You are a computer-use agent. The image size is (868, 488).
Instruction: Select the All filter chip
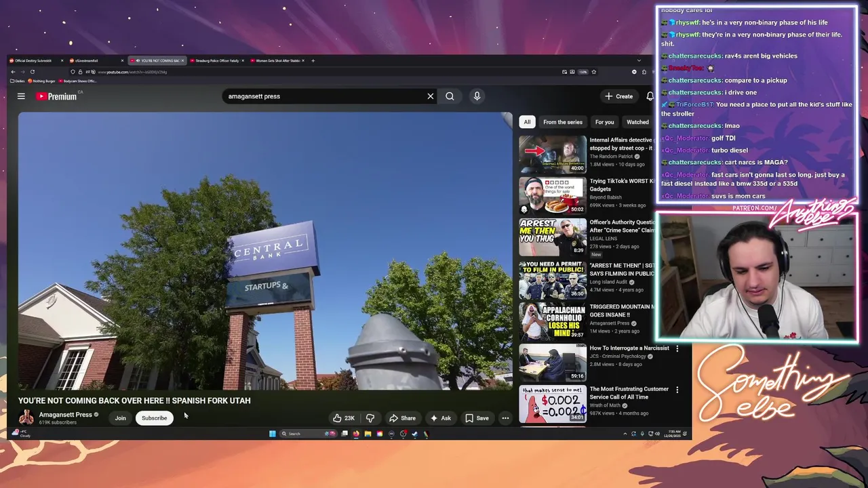(x=527, y=122)
